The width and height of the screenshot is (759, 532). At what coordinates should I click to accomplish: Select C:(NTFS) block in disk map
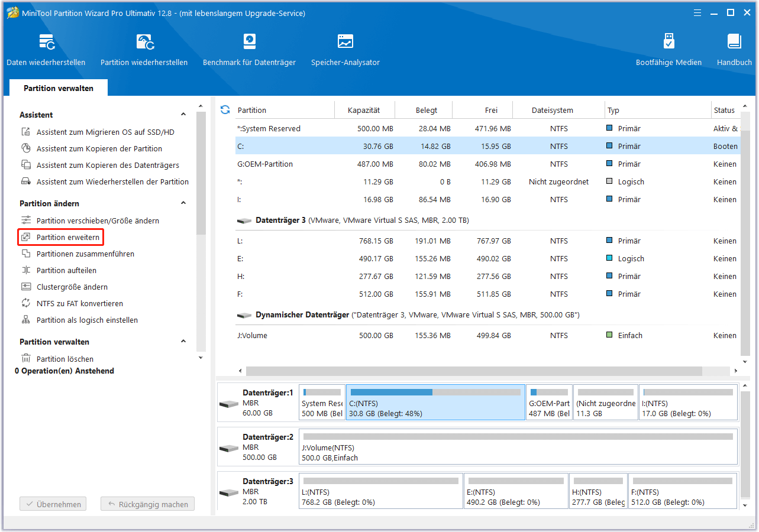(x=435, y=402)
